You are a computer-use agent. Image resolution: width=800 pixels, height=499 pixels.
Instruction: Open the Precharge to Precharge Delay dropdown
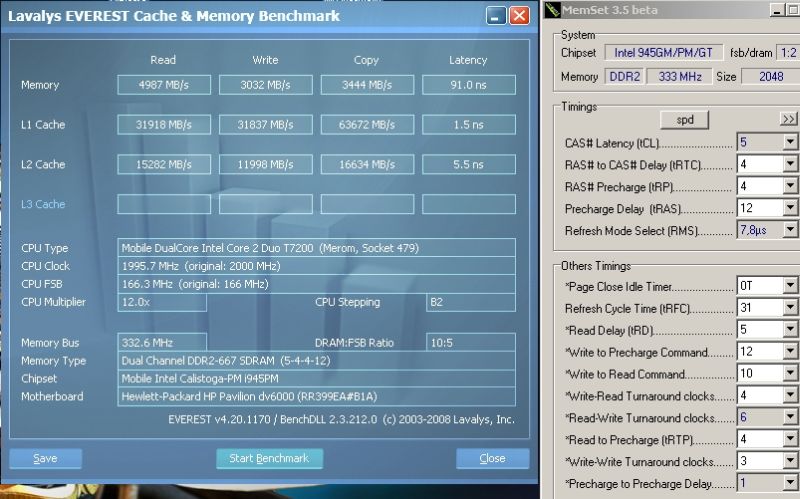pos(790,483)
